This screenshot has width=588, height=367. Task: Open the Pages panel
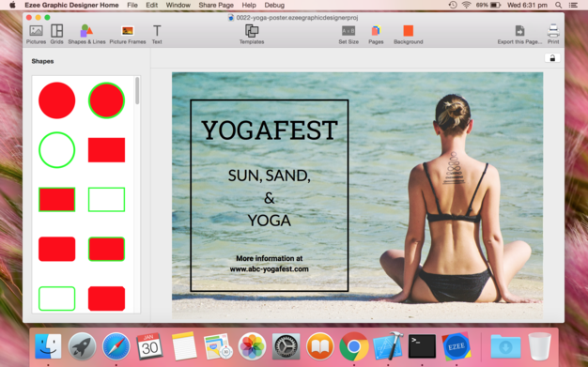click(376, 35)
